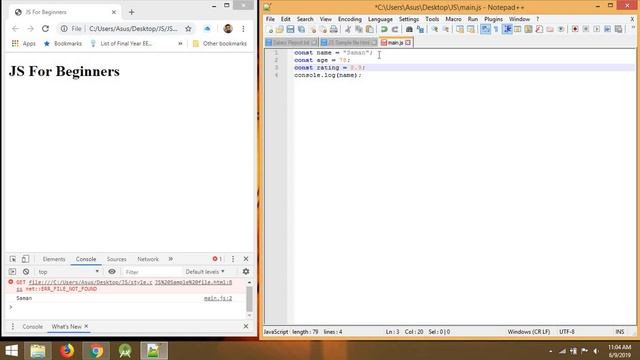Open the Settings menu in Notepad++
Screen dimensions: 640x360
coord(409,19)
